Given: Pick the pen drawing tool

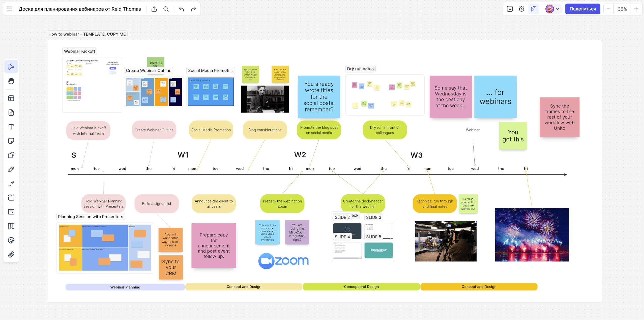Looking at the screenshot, I should 11,169.
